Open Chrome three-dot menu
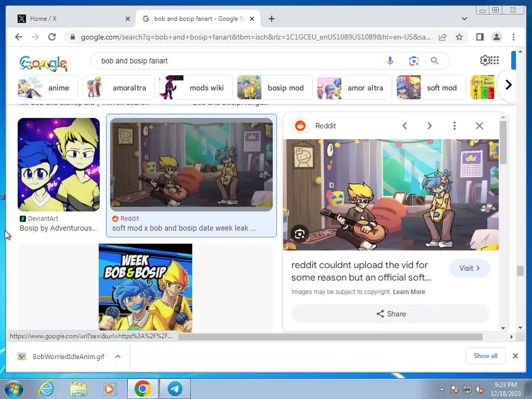532x399 pixels. pos(513,37)
